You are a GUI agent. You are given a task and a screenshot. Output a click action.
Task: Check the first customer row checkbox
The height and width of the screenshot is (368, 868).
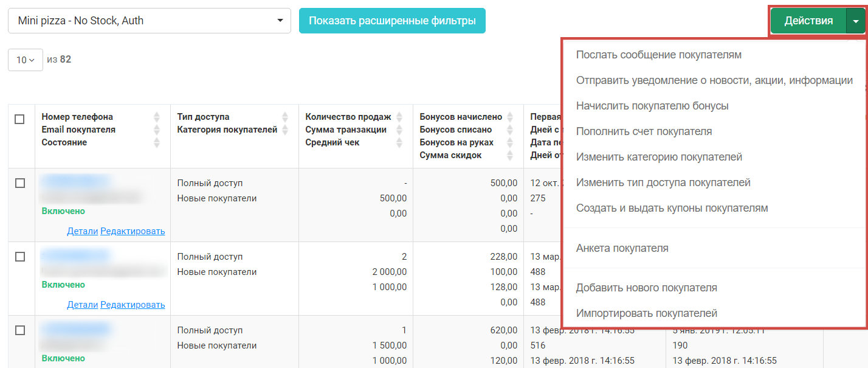tap(19, 183)
